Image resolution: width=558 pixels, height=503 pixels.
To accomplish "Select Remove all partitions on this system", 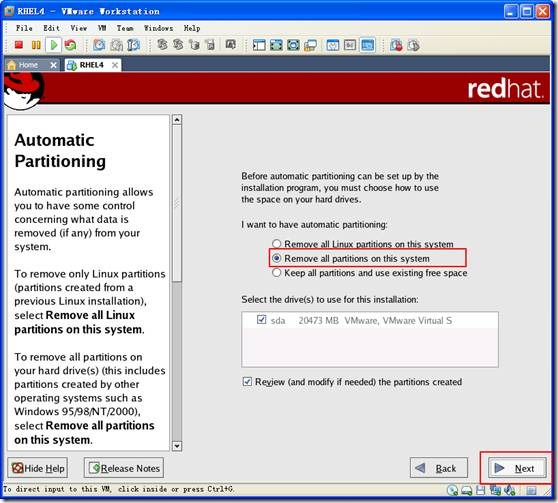I will (x=277, y=258).
